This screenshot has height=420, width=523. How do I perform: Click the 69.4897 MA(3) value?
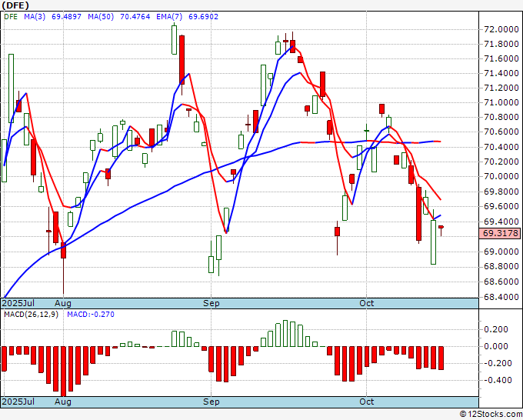pyautogui.click(x=66, y=17)
